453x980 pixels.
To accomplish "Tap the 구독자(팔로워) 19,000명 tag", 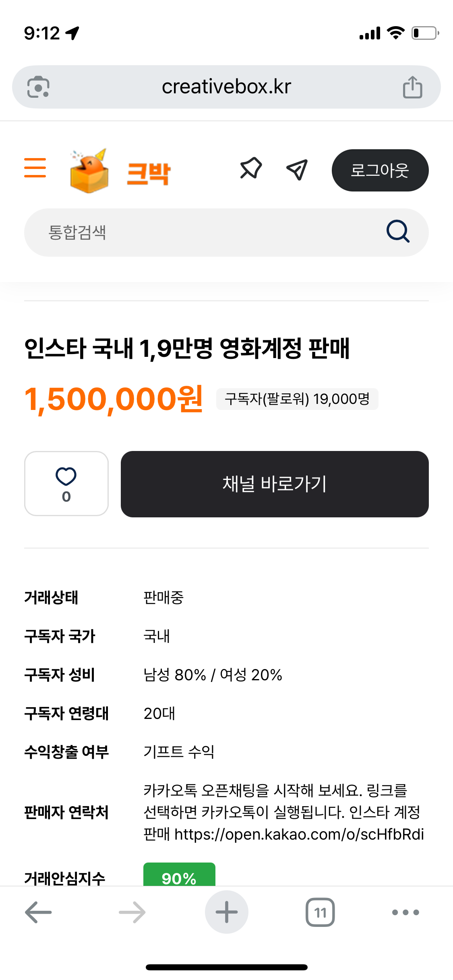I will (297, 399).
